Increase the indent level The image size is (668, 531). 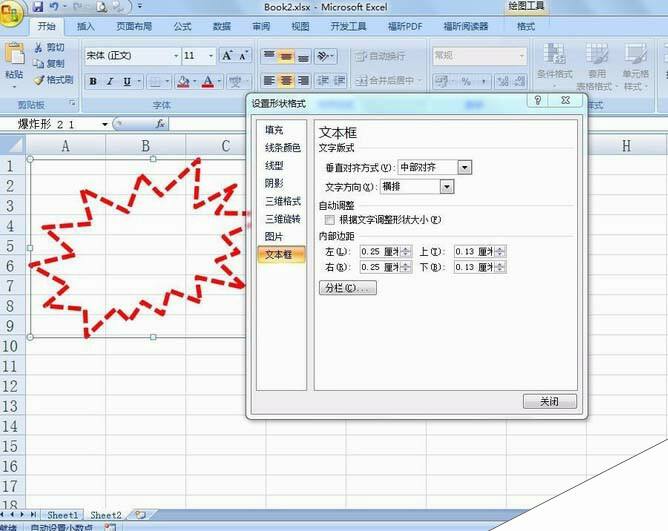[x=339, y=81]
